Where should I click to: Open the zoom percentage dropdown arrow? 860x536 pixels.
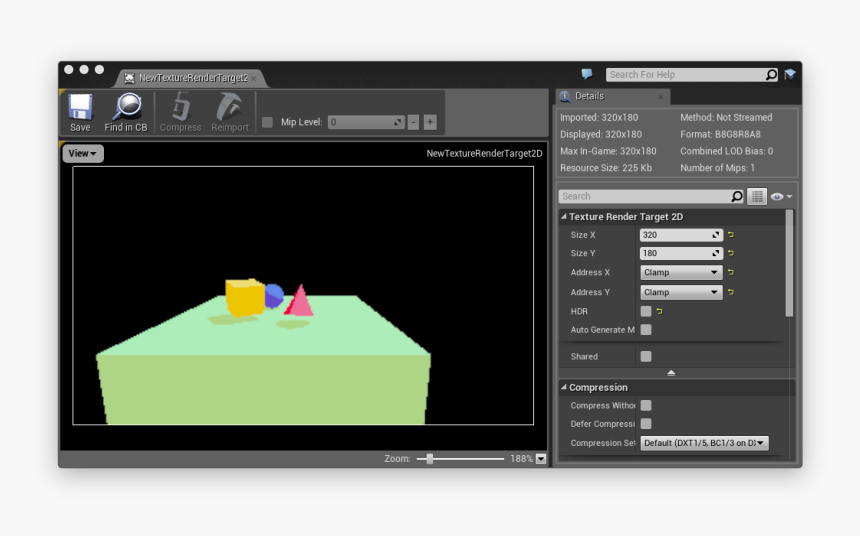[x=541, y=459]
